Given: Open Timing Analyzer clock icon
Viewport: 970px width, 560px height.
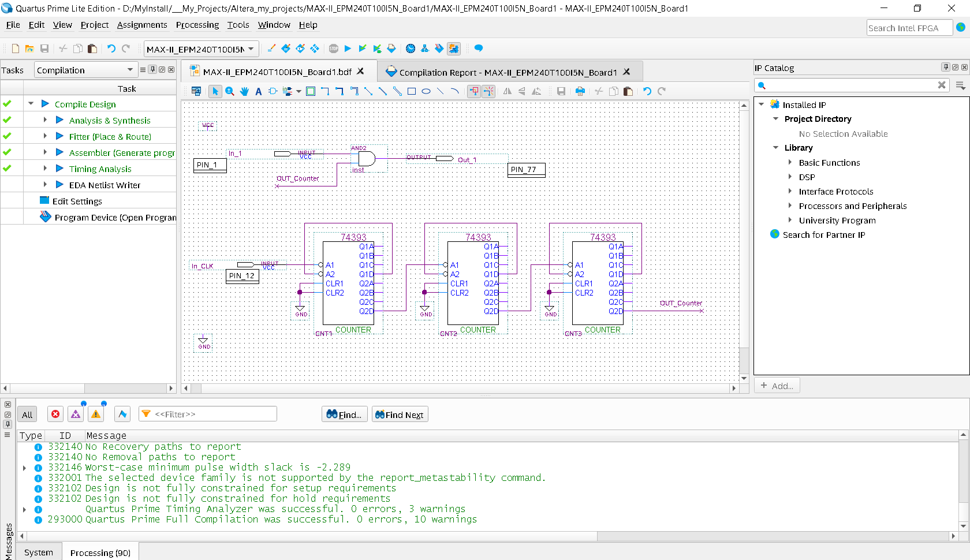Looking at the screenshot, I should click(x=411, y=48).
